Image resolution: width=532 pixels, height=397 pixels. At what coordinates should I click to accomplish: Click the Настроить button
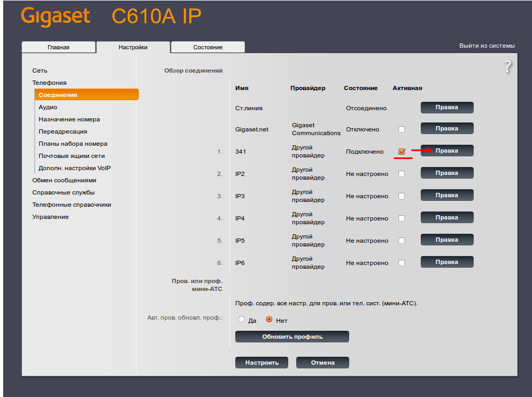tap(262, 363)
